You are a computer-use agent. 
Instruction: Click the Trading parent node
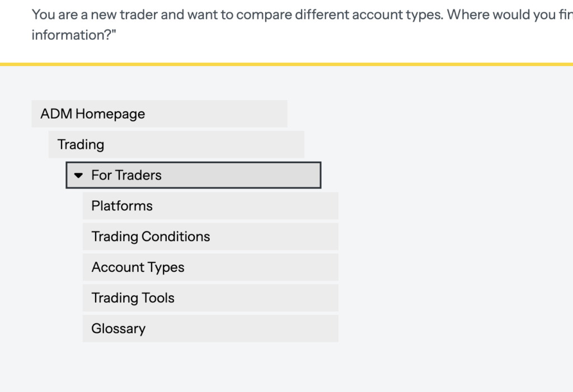(x=81, y=145)
